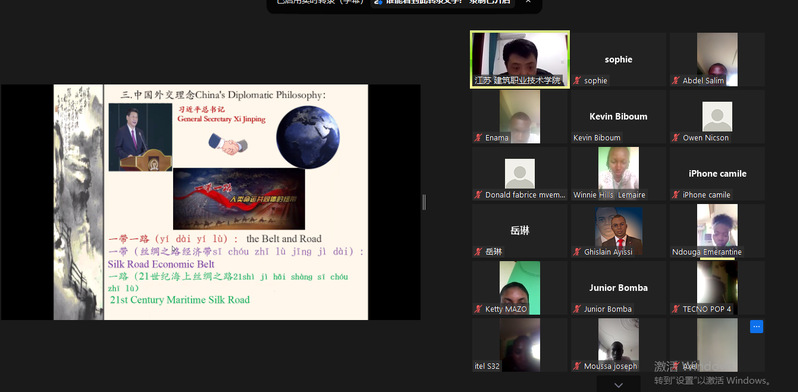This screenshot has height=392, width=798.
Task: Select Kevin Biboum's participant tile
Action: click(618, 117)
